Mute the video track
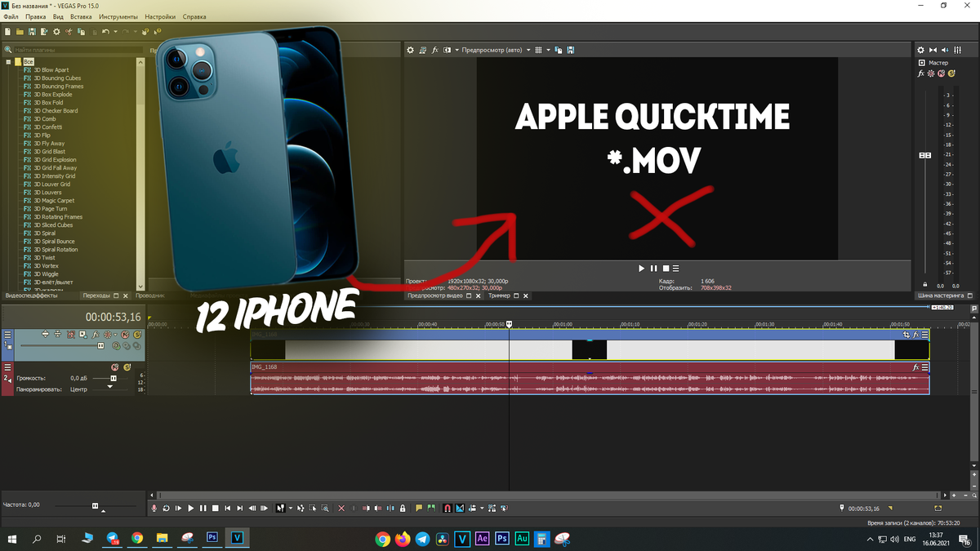This screenshot has height=551, width=980. point(125,335)
